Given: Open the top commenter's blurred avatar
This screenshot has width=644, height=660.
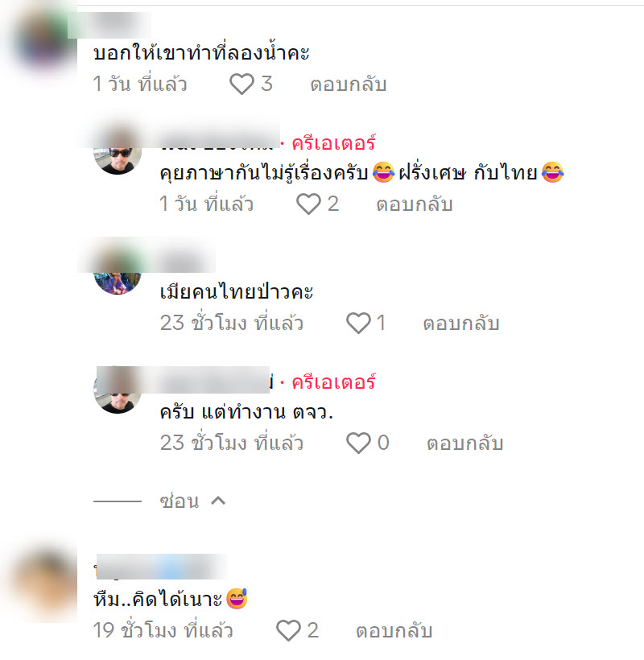Looking at the screenshot, I should point(40,40).
